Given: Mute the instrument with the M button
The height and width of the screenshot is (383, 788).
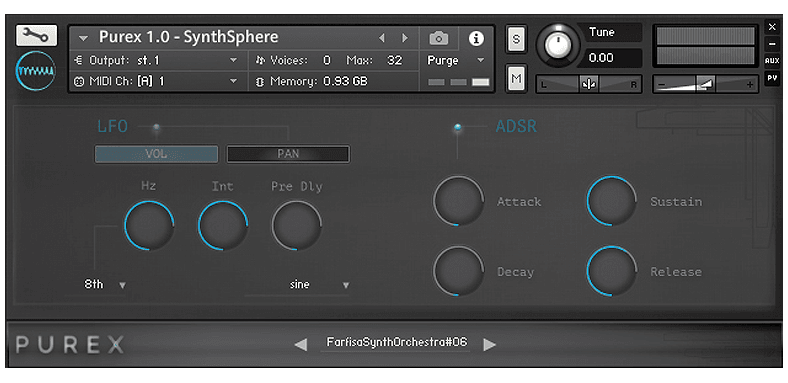Looking at the screenshot, I should coord(516,78).
